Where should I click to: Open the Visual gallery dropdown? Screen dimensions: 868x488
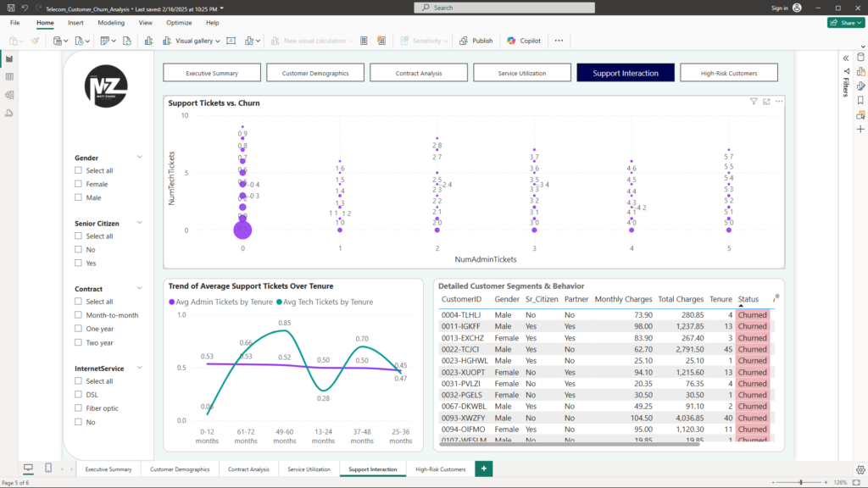click(198, 41)
